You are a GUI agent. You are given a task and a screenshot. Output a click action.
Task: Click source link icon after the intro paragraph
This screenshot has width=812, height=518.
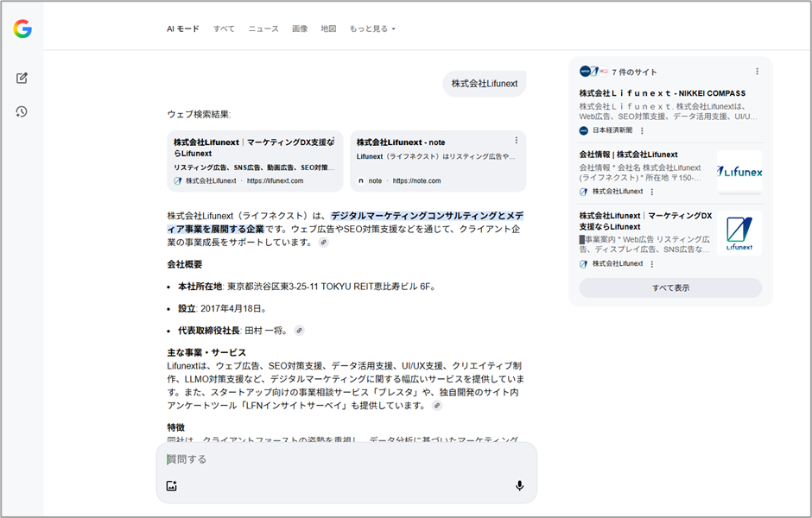click(323, 243)
